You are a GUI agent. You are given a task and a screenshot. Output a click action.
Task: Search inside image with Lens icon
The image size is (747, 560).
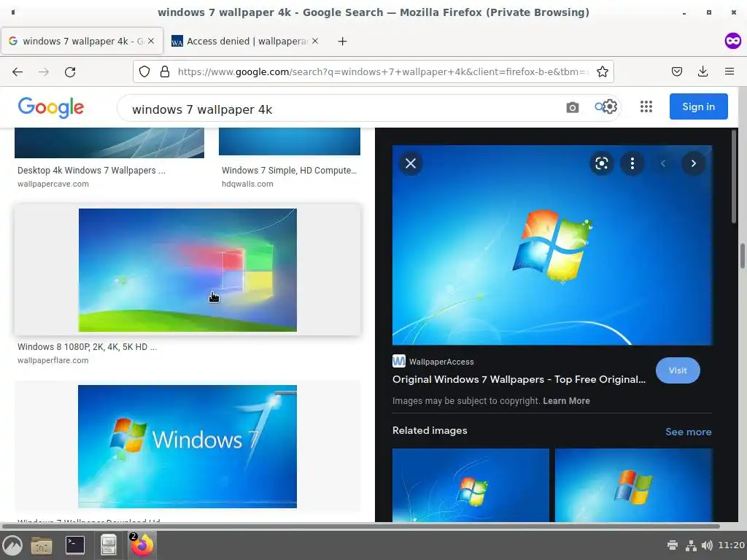602,163
